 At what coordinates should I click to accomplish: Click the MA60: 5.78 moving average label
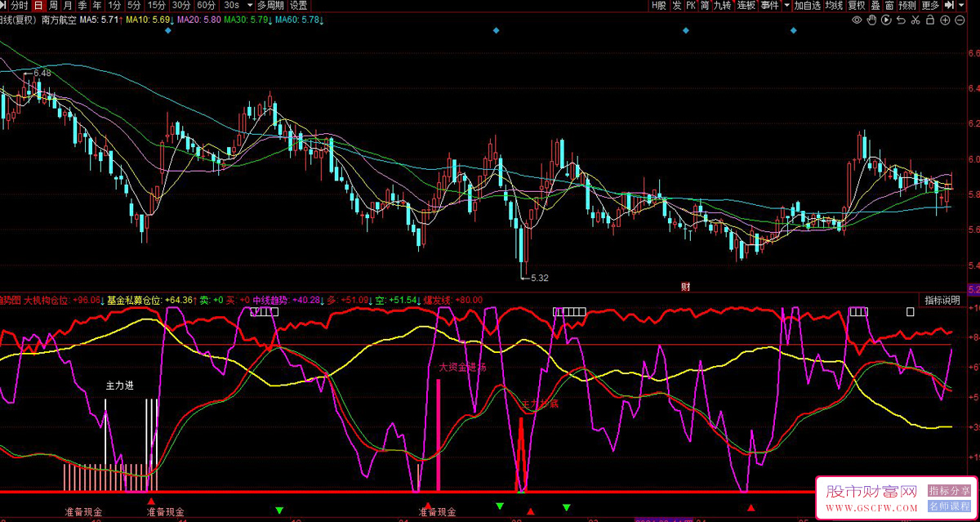297,19
